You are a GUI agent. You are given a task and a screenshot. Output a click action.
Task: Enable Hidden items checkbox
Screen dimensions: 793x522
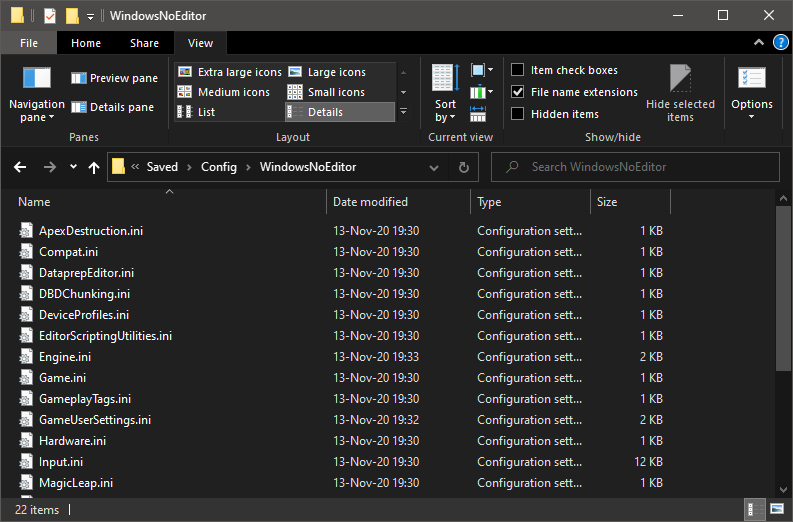click(x=518, y=114)
